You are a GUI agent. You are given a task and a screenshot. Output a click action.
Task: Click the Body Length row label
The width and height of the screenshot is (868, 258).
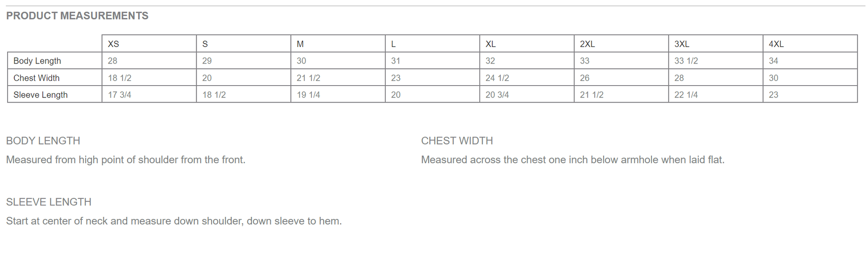(x=37, y=61)
